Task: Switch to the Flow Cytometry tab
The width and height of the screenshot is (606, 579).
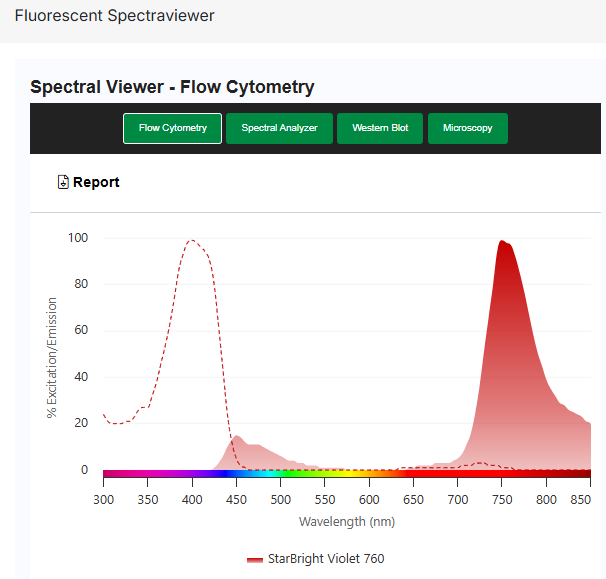Action: click(172, 128)
